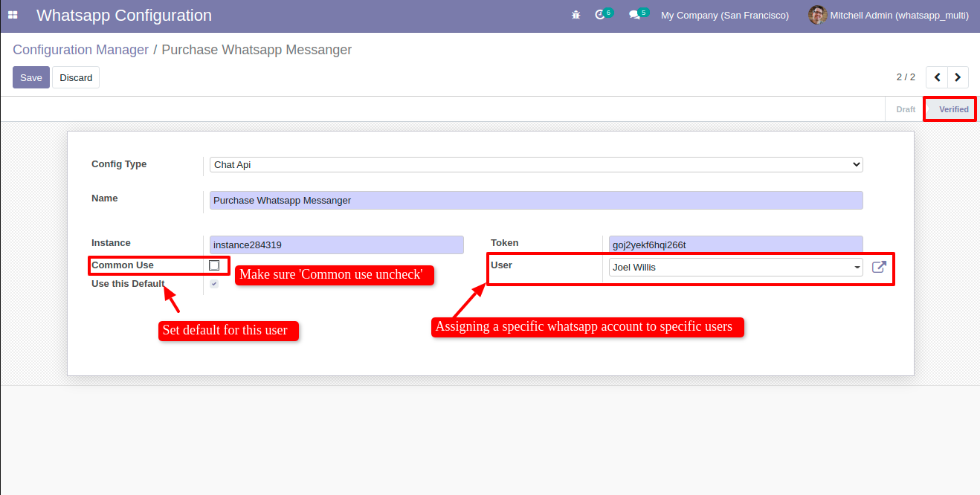Click the Purchase Whatsapp Messanger breadcrumb title

(x=257, y=50)
